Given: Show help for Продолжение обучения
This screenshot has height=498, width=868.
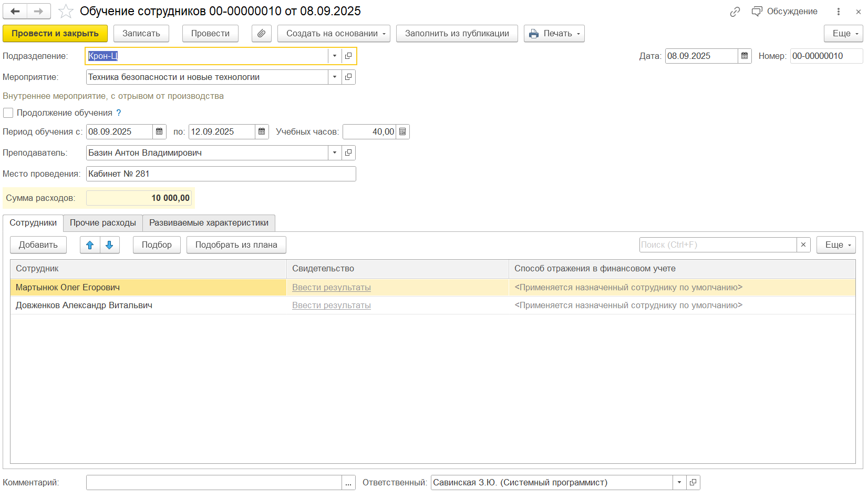Looking at the screenshot, I should (119, 113).
